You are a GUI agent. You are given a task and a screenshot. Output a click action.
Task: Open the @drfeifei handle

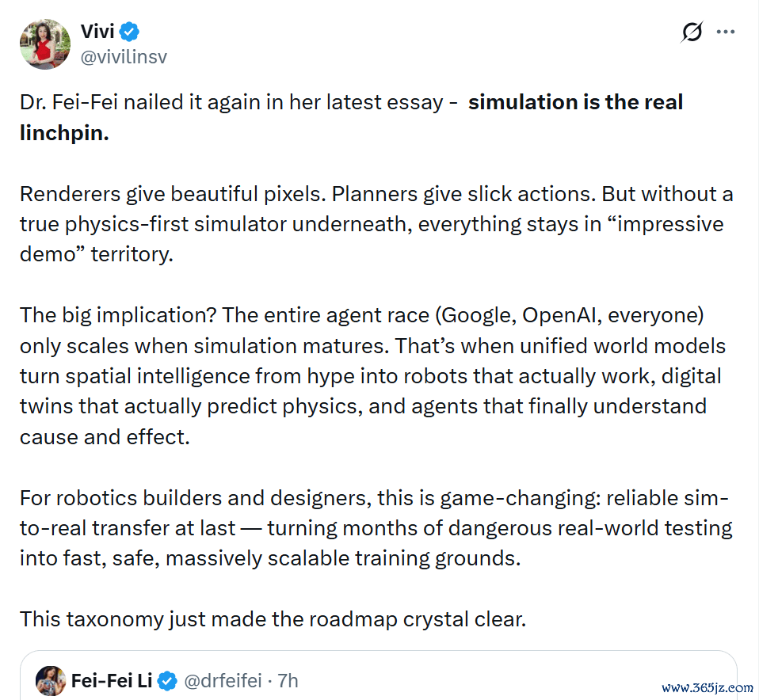[223, 681]
